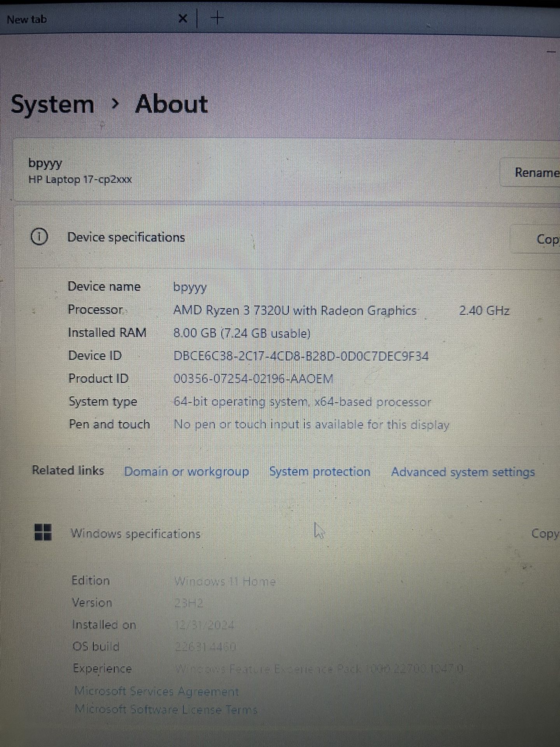Select the OS build number value
The height and width of the screenshot is (747, 560).
tap(206, 647)
